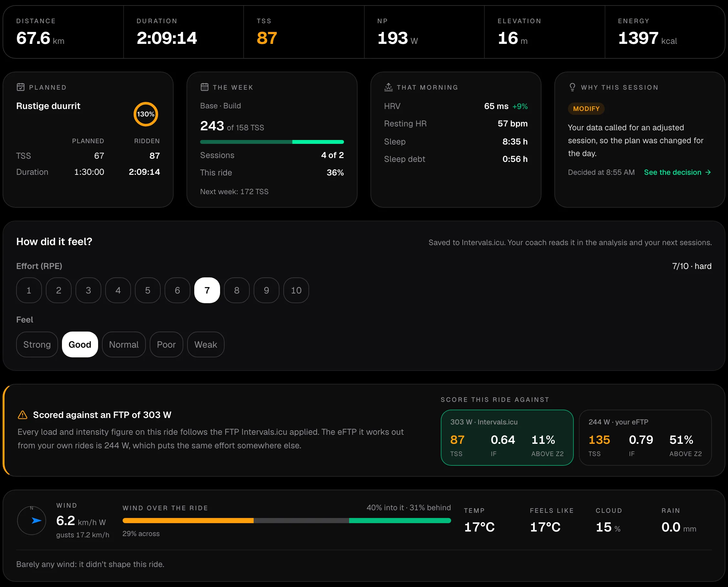This screenshot has height=587, width=728.
Task: Click the Sessions 4 of 2 value
Action: click(x=333, y=155)
